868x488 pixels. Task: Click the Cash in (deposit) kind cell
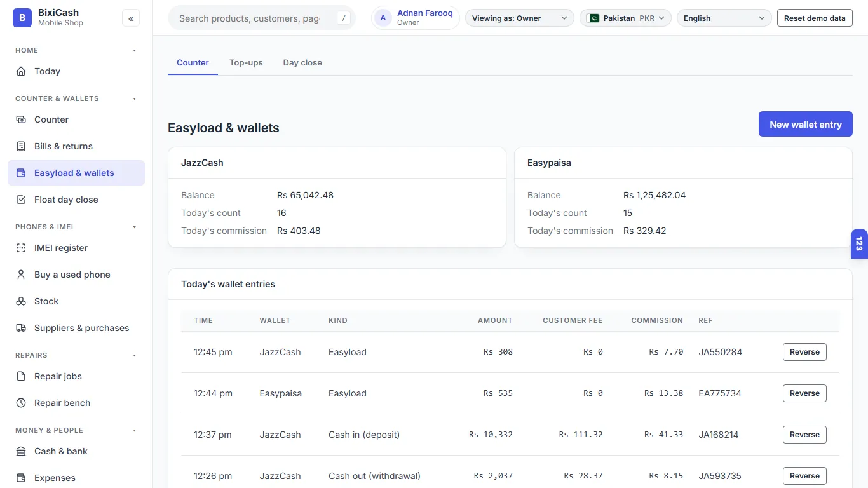coord(364,435)
